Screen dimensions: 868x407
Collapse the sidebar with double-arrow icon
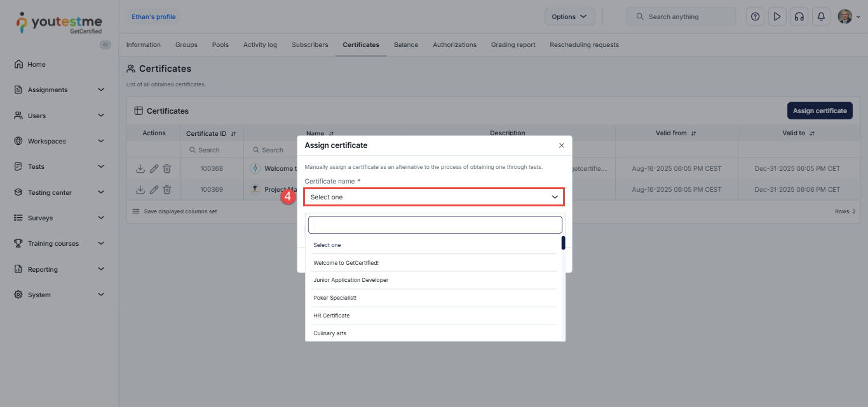pos(105,44)
